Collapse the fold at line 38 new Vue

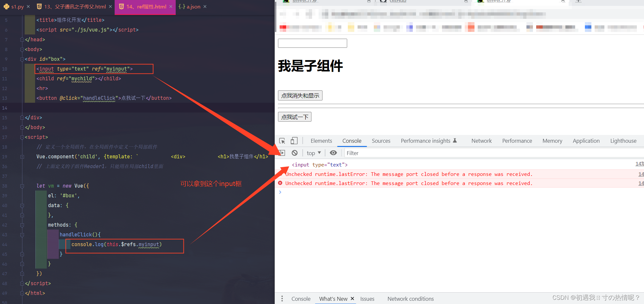(22, 186)
